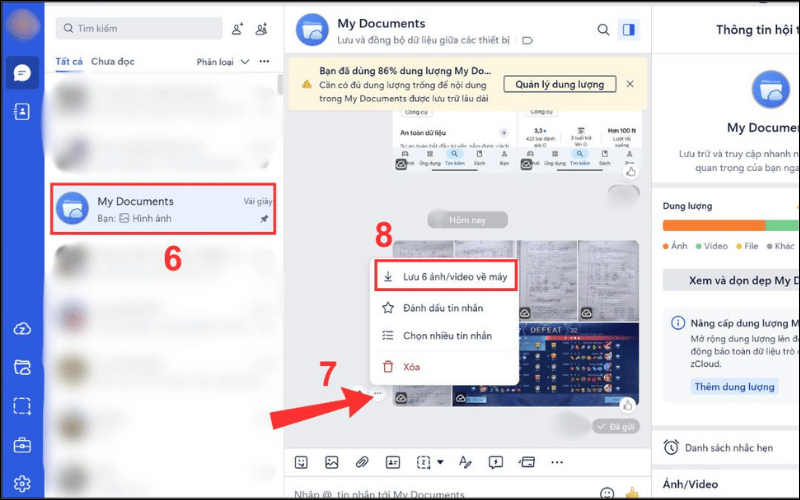
Task: Click the create group icon
Action: 262,29
